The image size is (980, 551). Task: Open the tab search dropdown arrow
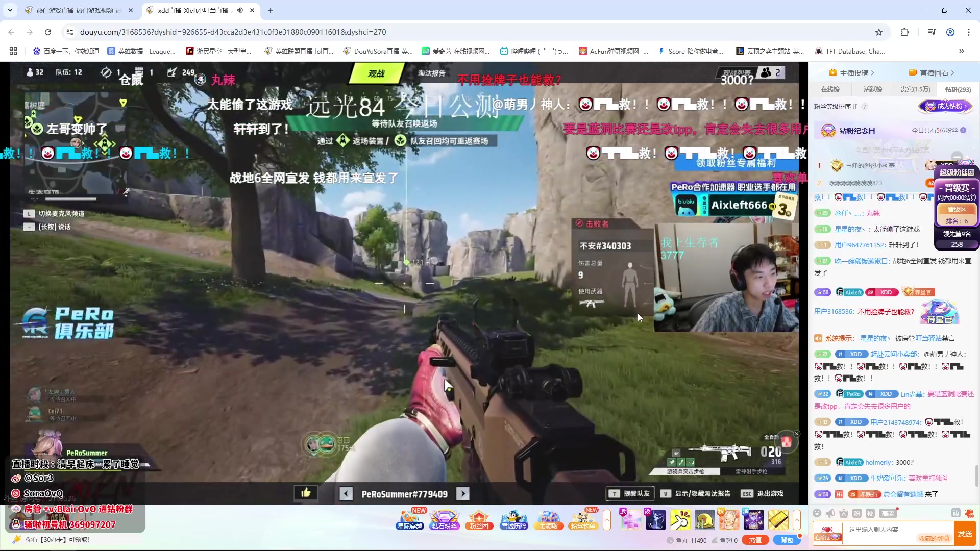click(10, 10)
